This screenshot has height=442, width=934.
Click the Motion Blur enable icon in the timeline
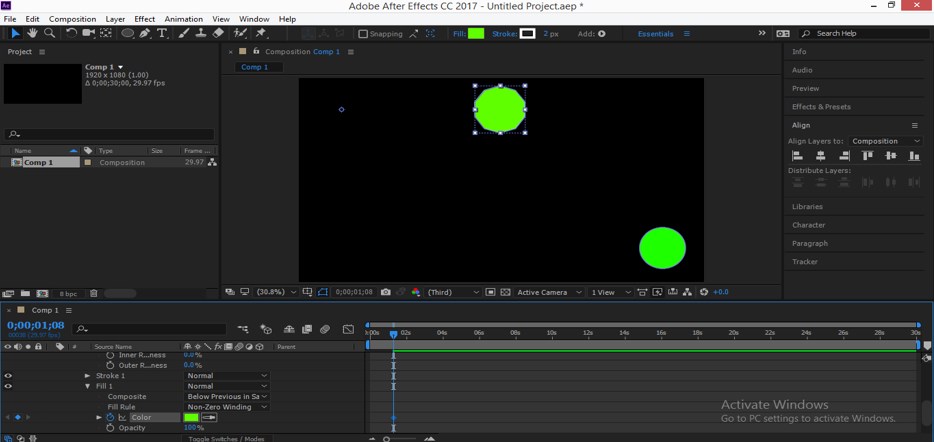tap(325, 329)
